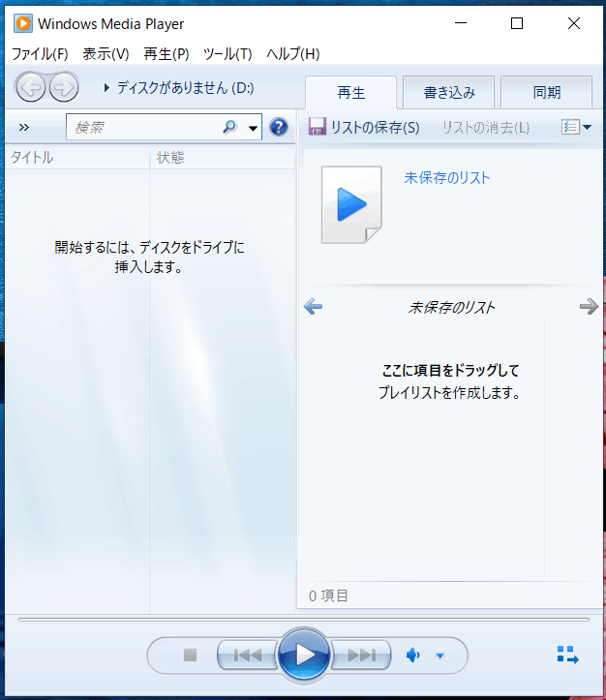Screen dimensions: 606x700
Task: Expand the hidden toolbar chevron »
Action: click(x=24, y=127)
